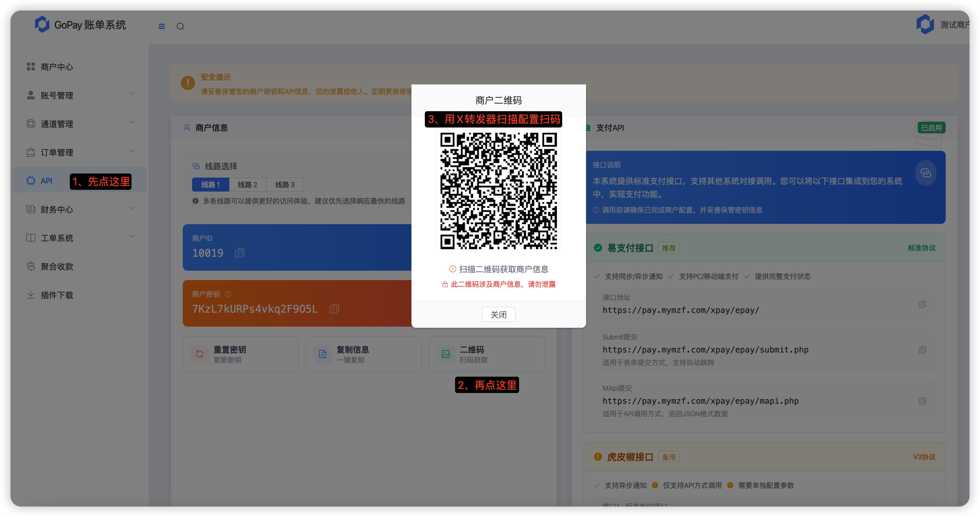Select 线路 1 tab
The image size is (980, 517).
coord(210,185)
